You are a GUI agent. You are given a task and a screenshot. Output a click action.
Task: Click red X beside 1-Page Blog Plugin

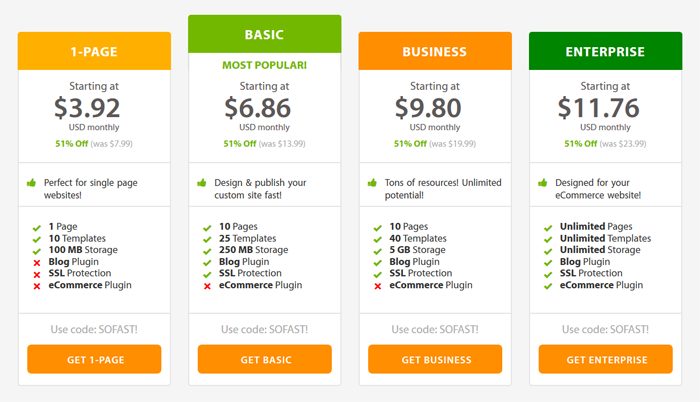(x=37, y=263)
